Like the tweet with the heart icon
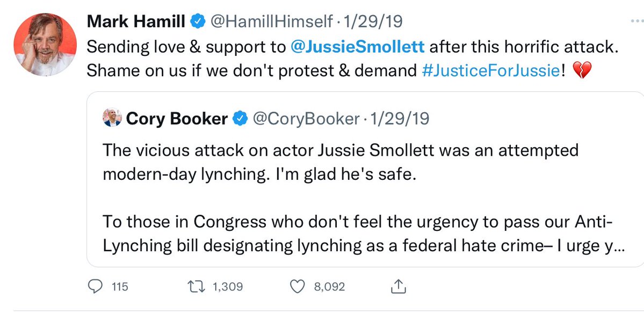The height and width of the screenshot is (312, 644). click(x=297, y=287)
